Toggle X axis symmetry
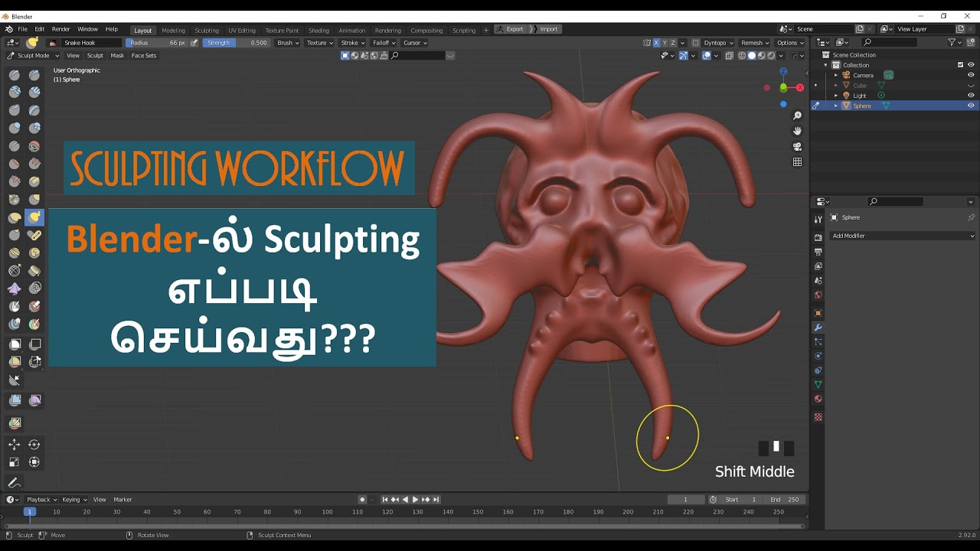The width and height of the screenshot is (980, 551). 656,43
